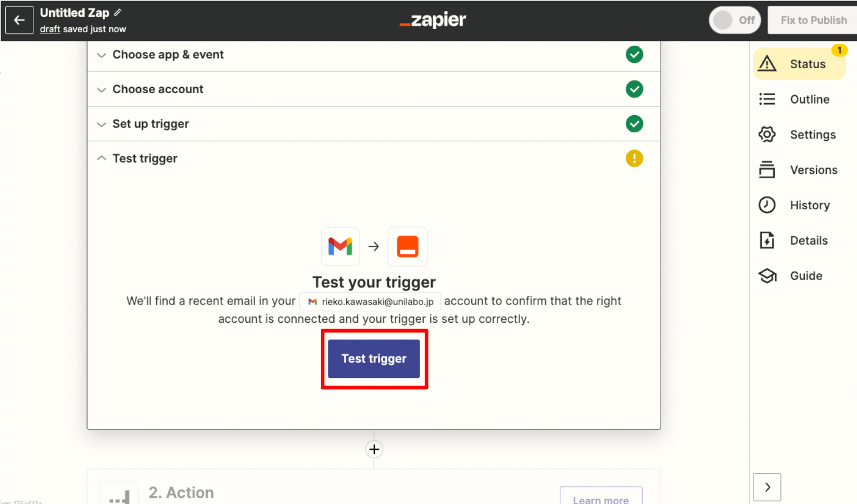This screenshot has width=857, height=504.
Task: Click the back arrow button
Action: 19,20
